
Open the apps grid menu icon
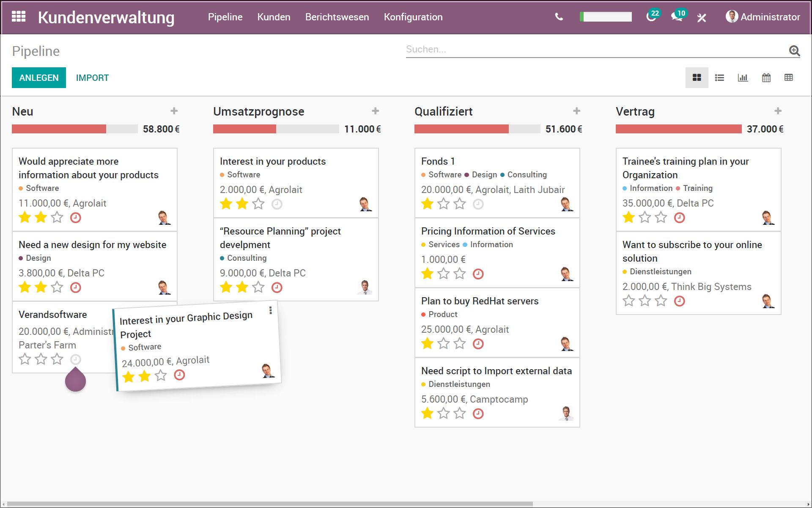19,17
